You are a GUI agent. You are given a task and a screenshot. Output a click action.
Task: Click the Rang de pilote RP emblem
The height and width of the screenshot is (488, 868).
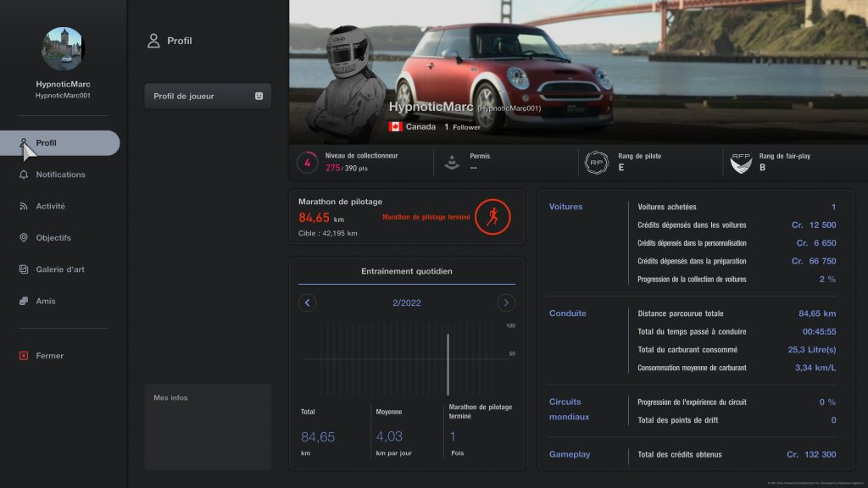click(x=597, y=162)
